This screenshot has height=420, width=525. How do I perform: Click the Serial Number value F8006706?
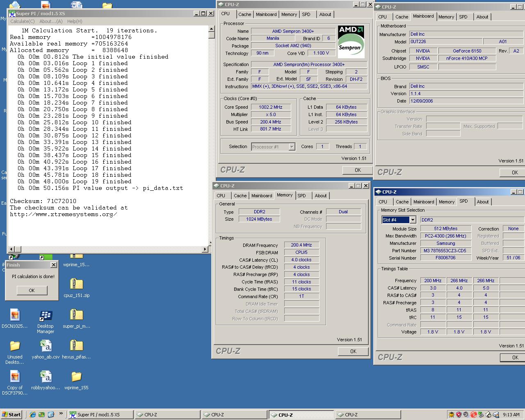(x=445, y=258)
